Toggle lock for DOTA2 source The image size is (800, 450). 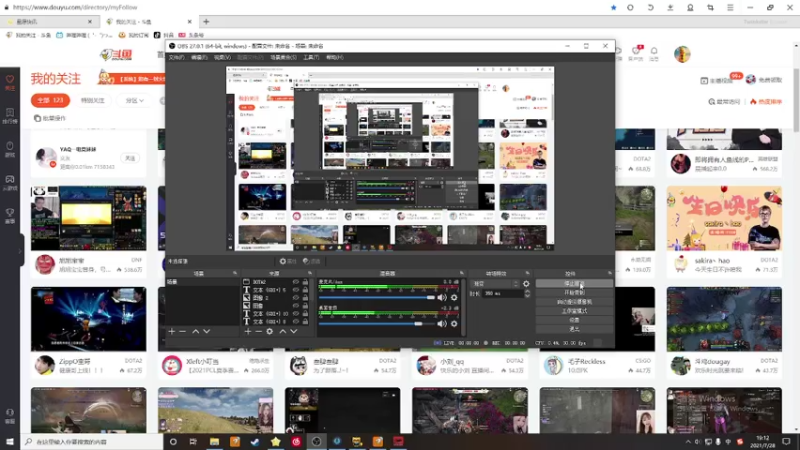coord(305,282)
